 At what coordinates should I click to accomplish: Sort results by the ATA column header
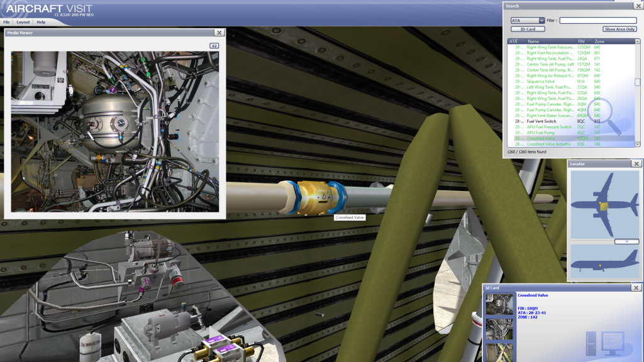(516, 41)
